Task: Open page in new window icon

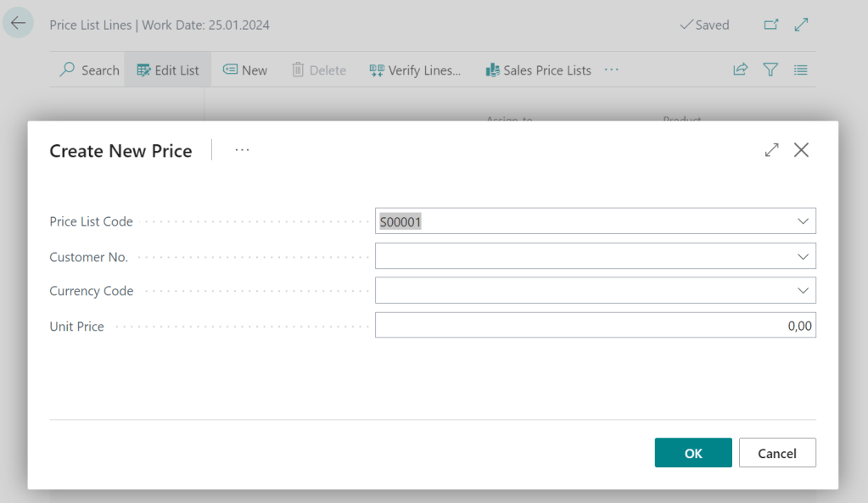Action: 770,25
